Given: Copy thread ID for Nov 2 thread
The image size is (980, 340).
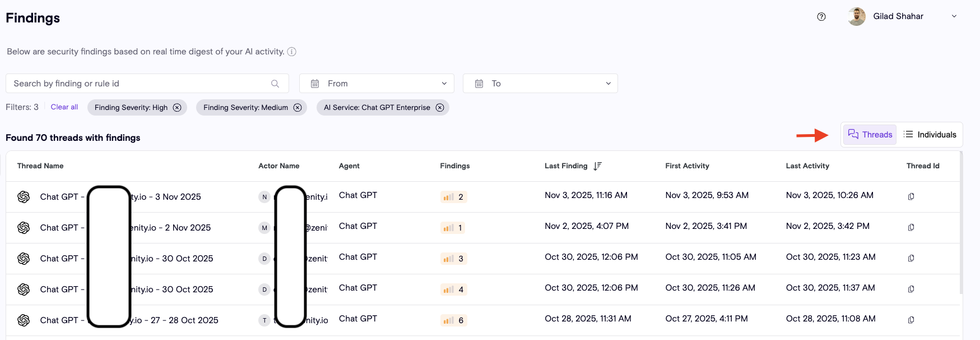Looking at the screenshot, I should coord(911,227).
